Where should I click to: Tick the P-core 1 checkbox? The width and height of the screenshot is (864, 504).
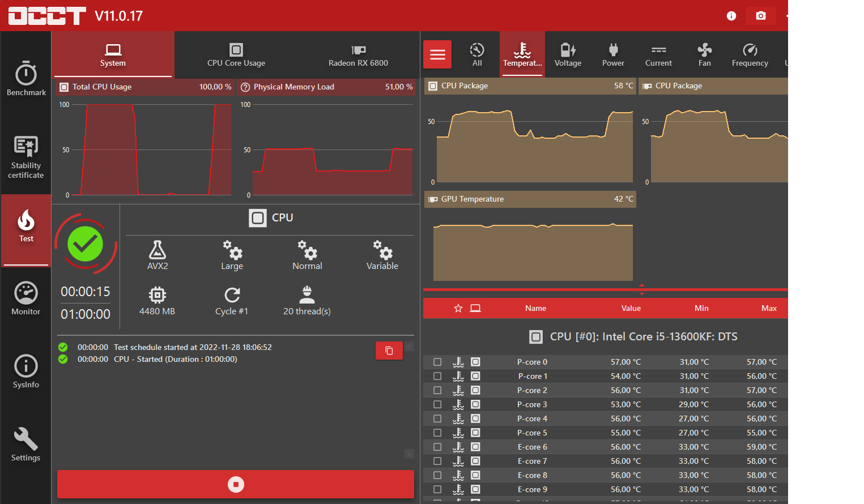click(x=437, y=376)
